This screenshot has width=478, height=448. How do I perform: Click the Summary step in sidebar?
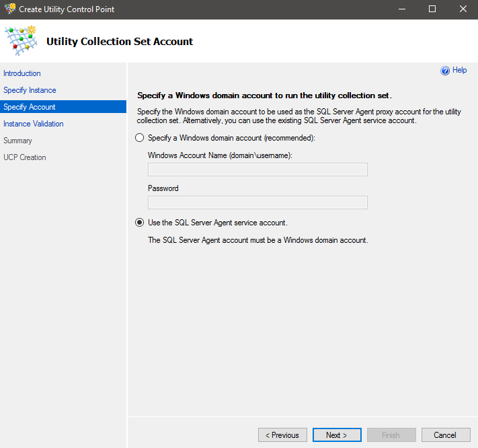[x=17, y=141]
